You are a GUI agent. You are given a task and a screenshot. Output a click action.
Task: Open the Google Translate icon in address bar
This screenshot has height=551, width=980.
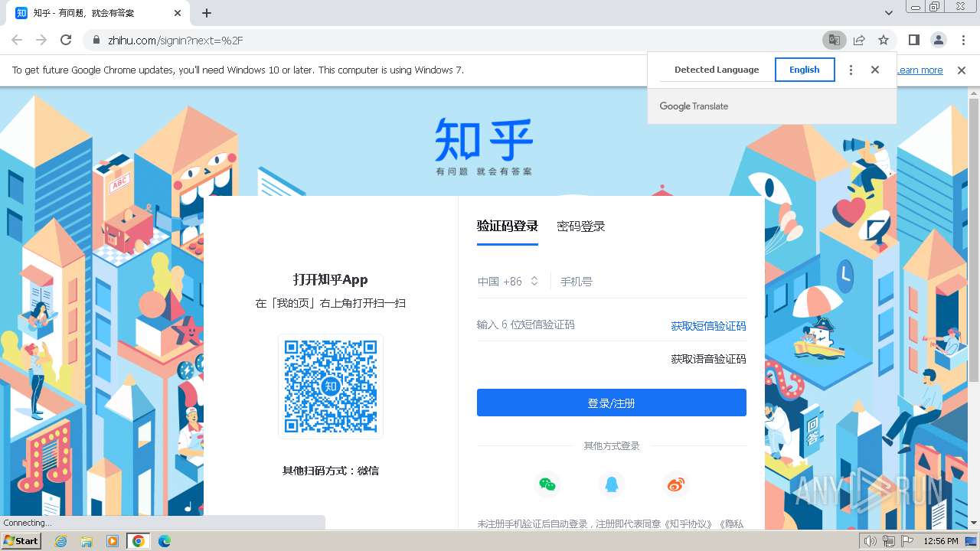point(834,40)
